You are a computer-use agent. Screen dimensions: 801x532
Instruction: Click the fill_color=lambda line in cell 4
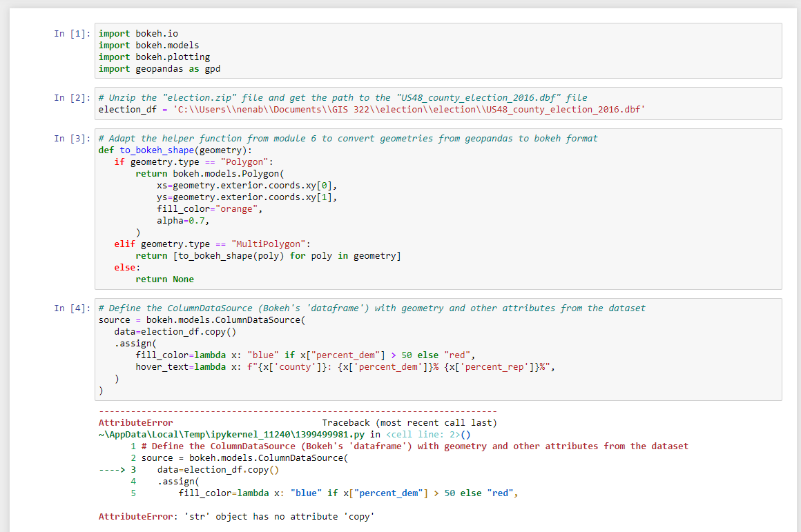coord(305,355)
